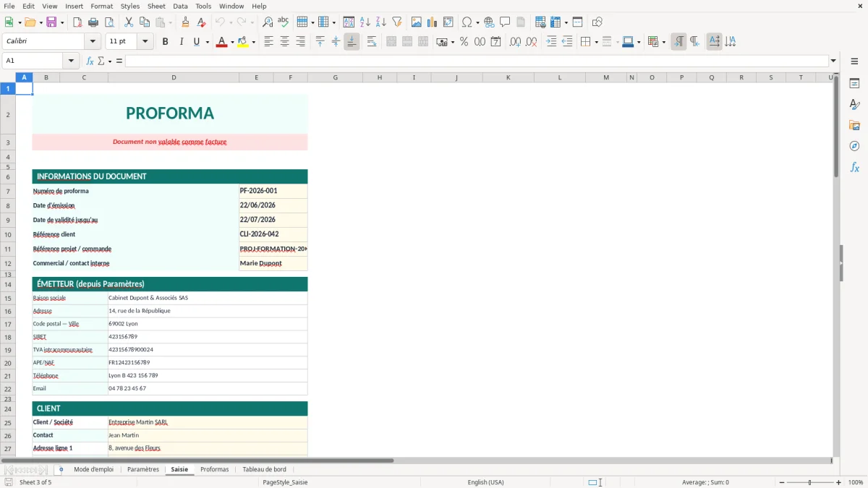Select column D header
Image resolution: width=868 pixels, height=488 pixels.
[x=174, y=77]
